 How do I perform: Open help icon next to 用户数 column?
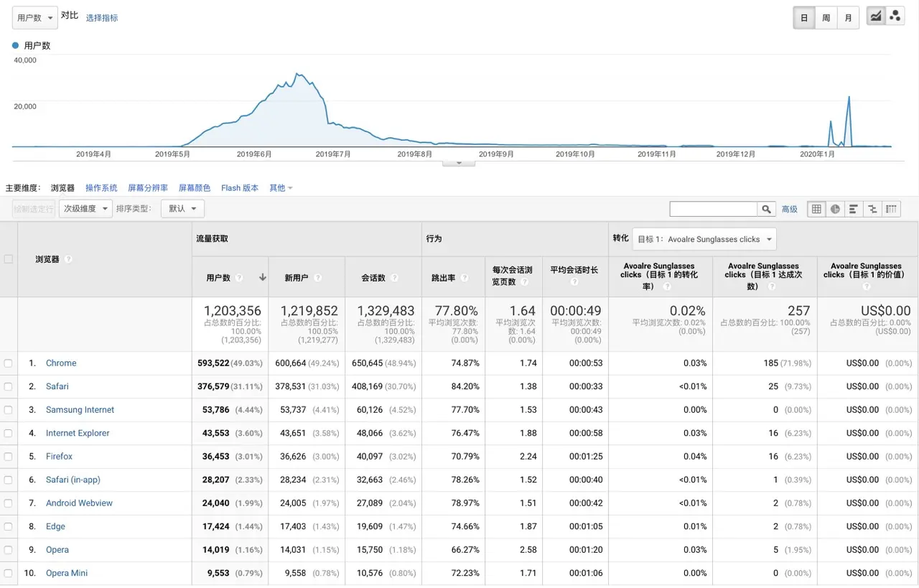(239, 278)
